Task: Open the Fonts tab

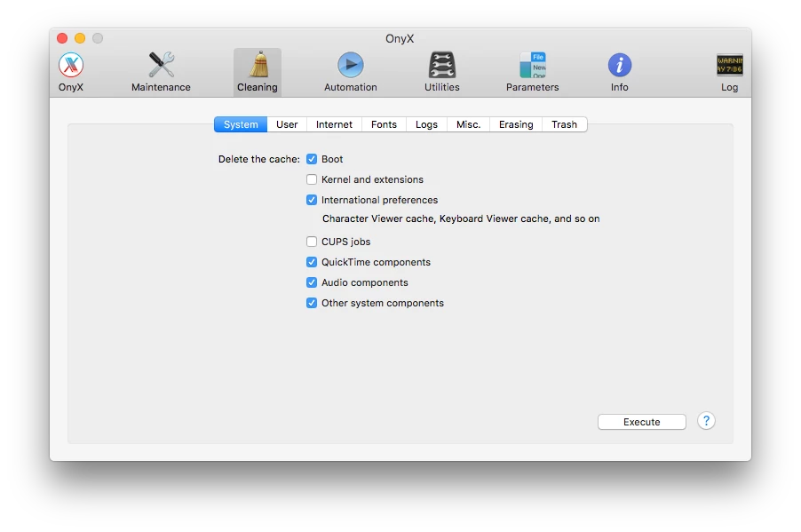Action: coord(385,124)
